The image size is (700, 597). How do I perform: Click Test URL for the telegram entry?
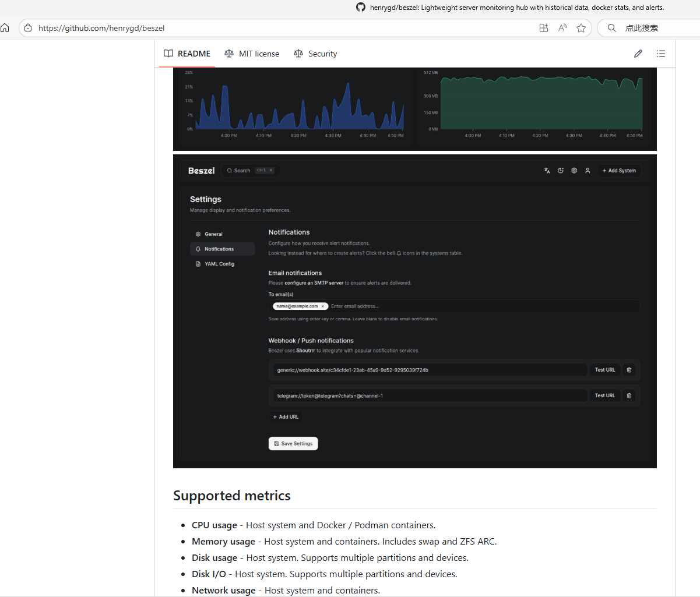click(x=604, y=395)
